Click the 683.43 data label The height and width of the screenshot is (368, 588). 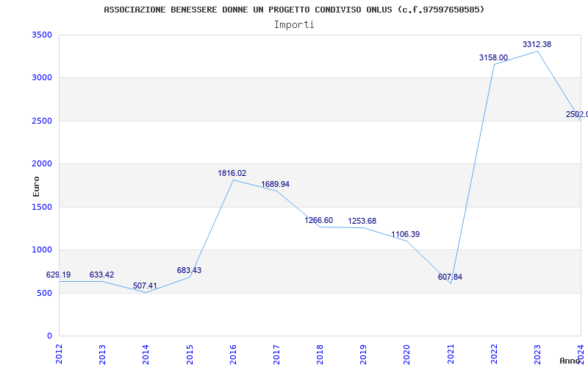[x=189, y=271]
